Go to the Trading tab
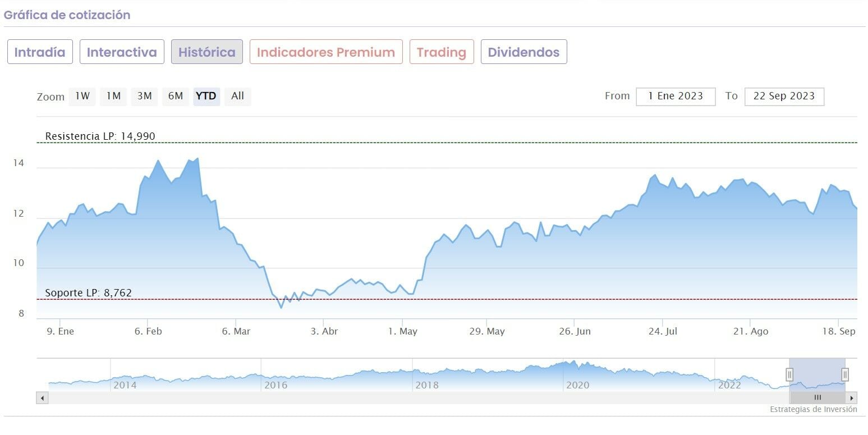 (442, 52)
